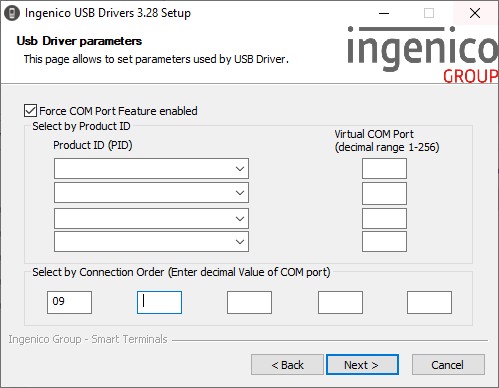The image size is (499, 388).
Task: Click the Usb Driver parameters heading
Action: click(79, 41)
